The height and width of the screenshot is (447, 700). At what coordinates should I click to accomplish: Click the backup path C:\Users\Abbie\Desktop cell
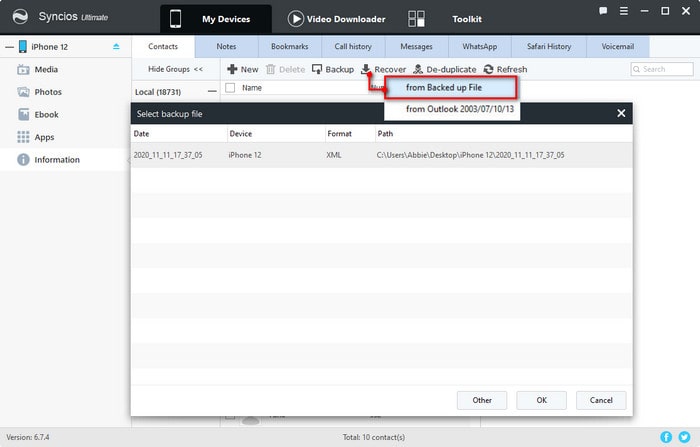coord(471,155)
